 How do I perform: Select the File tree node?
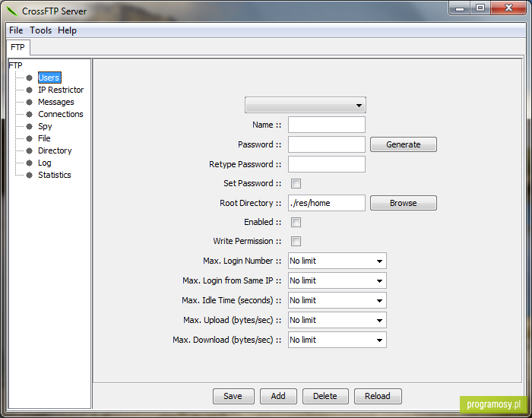click(44, 138)
